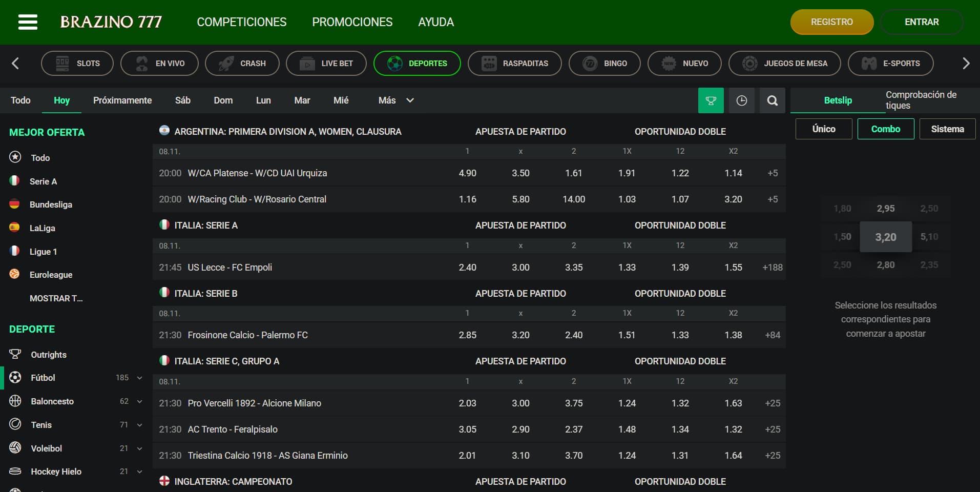Select the +188 extra markets for US Lecce match
This screenshot has height=492, width=980.
coord(772,267)
